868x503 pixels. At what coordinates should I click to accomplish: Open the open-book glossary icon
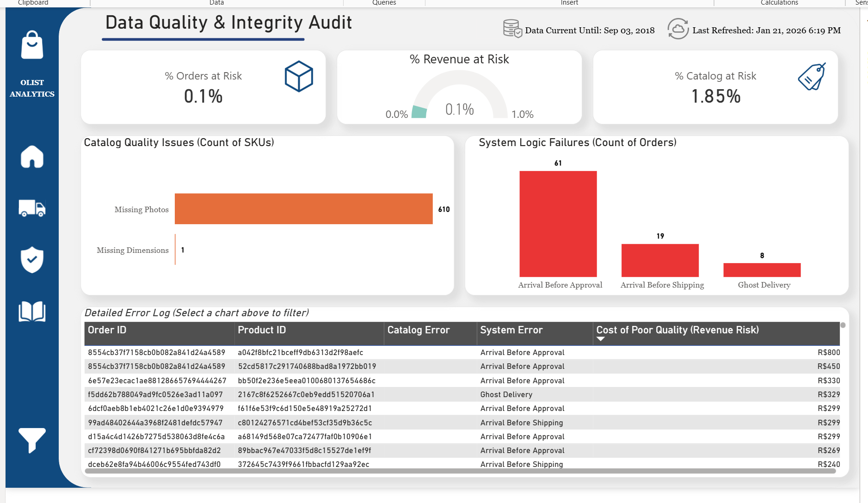click(x=32, y=312)
